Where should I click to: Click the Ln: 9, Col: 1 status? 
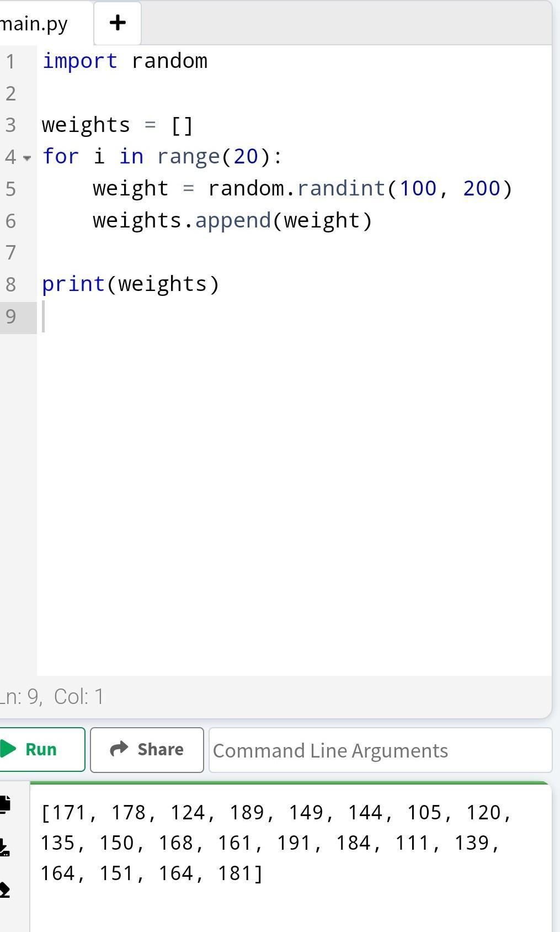coord(52,697)
